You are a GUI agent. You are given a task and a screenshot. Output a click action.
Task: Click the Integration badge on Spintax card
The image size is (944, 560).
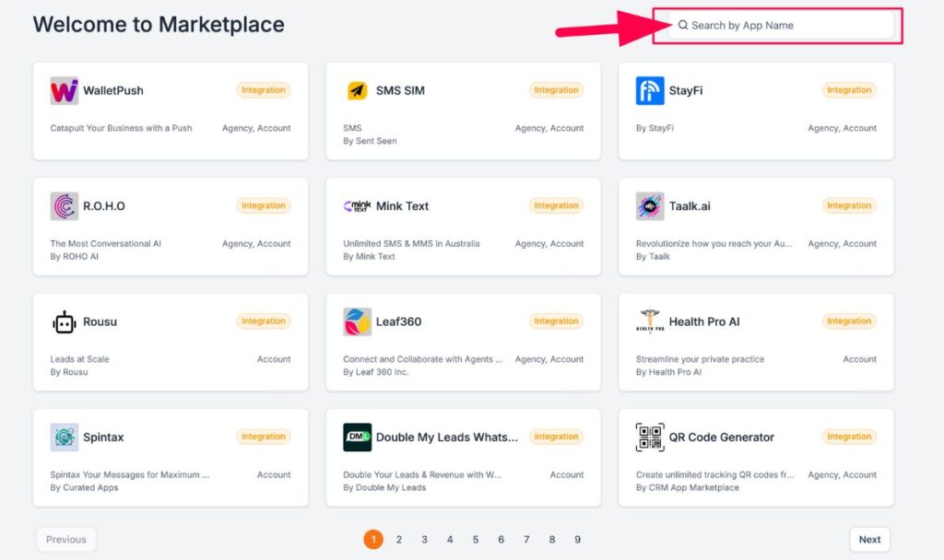coord(263,437)
